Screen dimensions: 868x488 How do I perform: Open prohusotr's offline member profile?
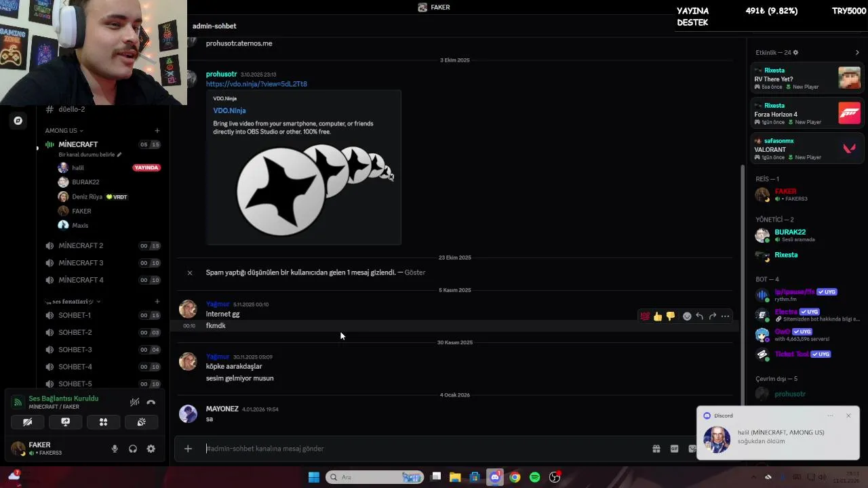click(x=807, y=394)
